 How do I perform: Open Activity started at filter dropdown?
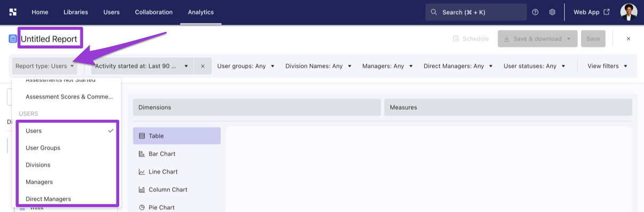[143, 66]
